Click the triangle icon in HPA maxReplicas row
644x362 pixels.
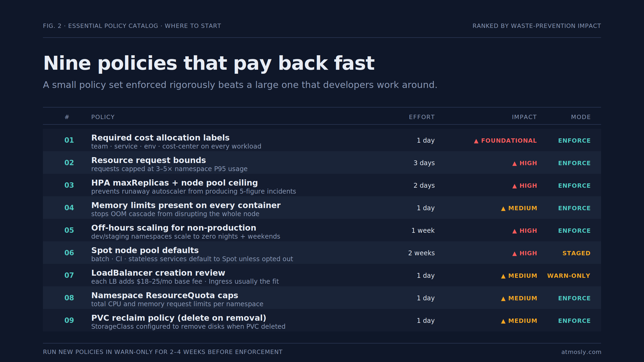514,186
